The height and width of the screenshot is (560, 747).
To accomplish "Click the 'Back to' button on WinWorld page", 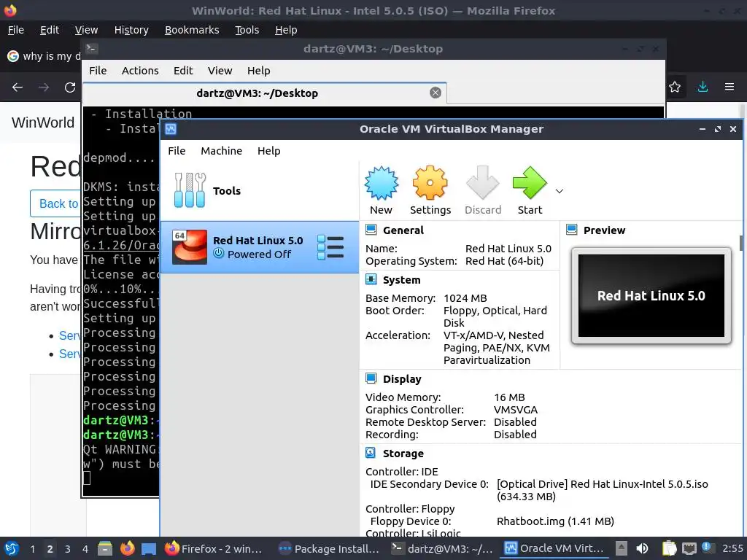I will 56,203.
